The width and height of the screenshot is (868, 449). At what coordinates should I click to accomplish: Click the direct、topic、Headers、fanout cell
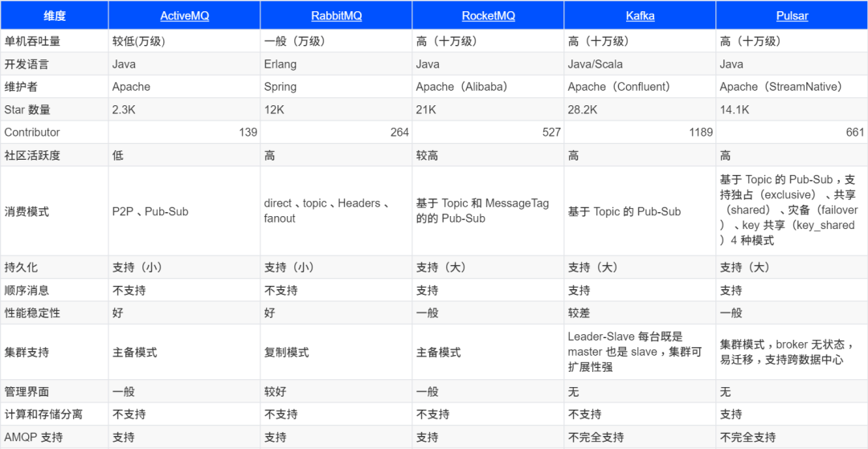pyautogui.click(x=336, y=211)
